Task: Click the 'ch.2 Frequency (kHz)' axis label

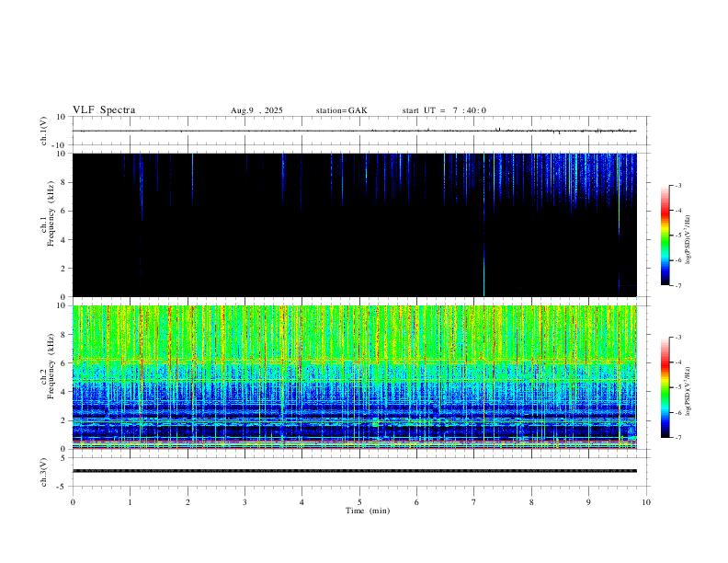Action: (x=48, y=366)
